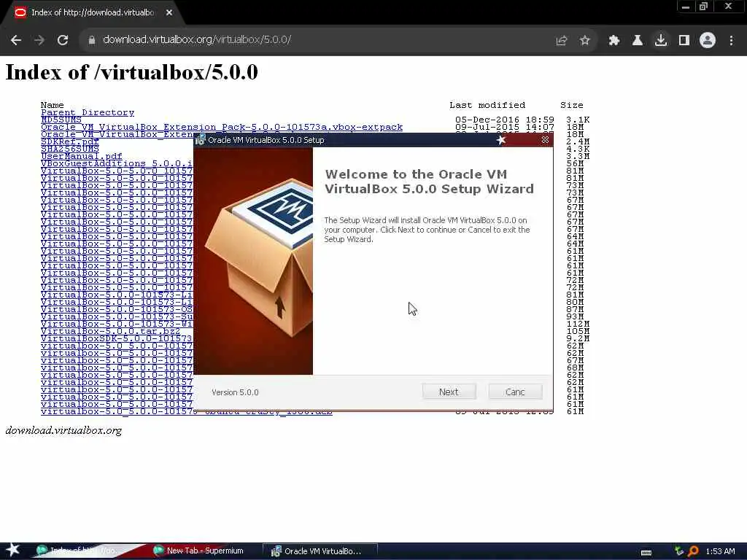Image resolution: width=747 pixels, height=560 pixels.
Task: Click the VBoxGuestAdditions_5.0.0 link
Action: [117, 164]
